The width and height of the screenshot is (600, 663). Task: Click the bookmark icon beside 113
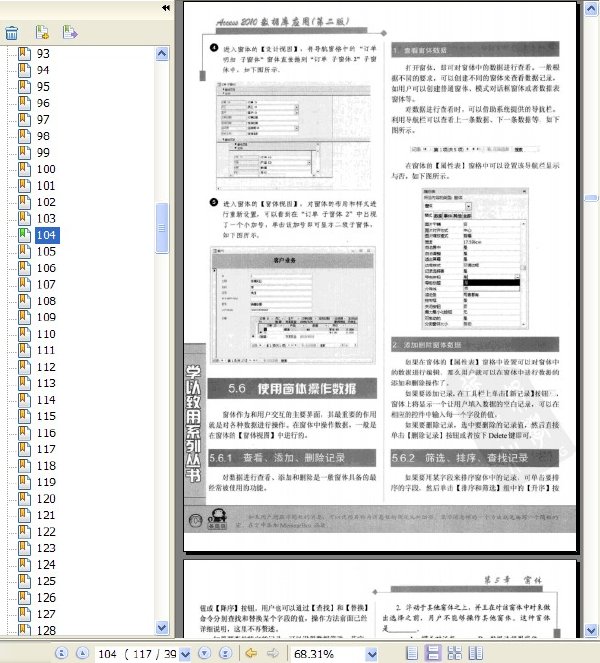25,383
